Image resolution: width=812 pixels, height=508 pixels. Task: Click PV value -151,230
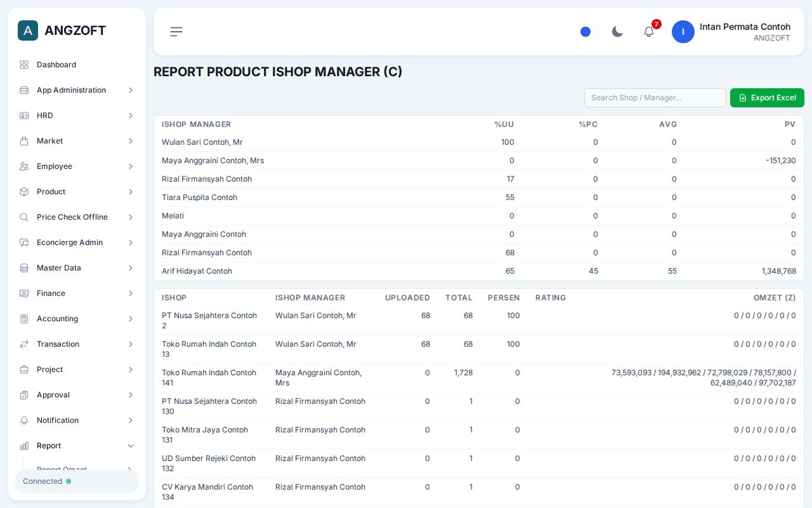780,161
